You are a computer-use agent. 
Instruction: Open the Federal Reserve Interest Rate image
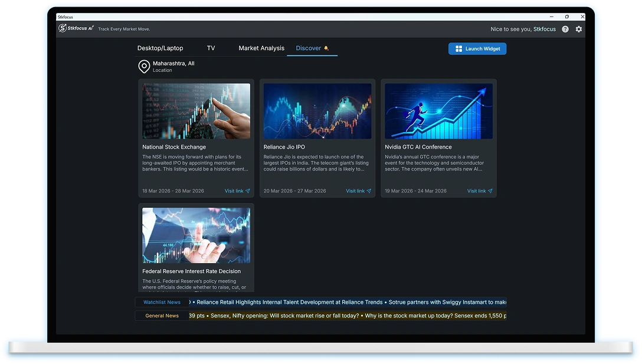[196, 235]
